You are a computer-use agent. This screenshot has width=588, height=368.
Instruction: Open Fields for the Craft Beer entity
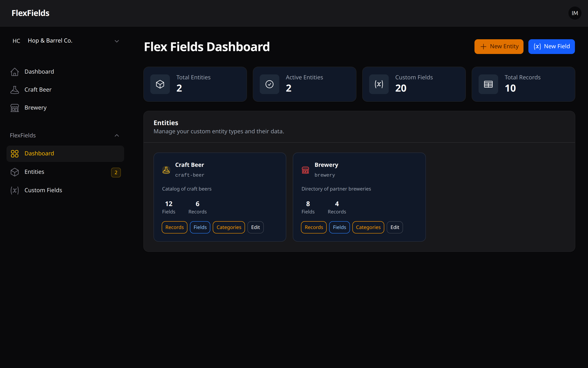[200, 227]
